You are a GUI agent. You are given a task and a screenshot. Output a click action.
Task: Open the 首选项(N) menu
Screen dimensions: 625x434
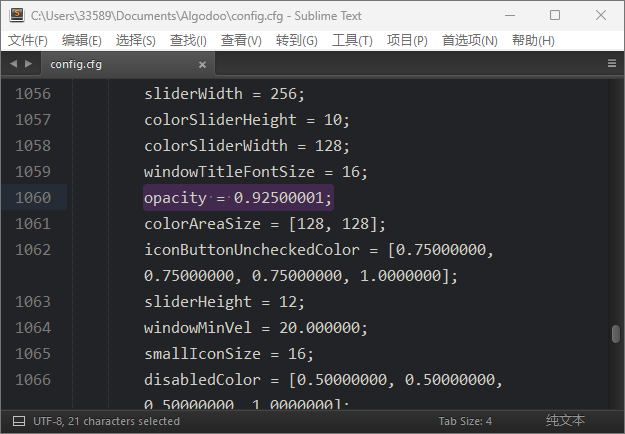470,40
